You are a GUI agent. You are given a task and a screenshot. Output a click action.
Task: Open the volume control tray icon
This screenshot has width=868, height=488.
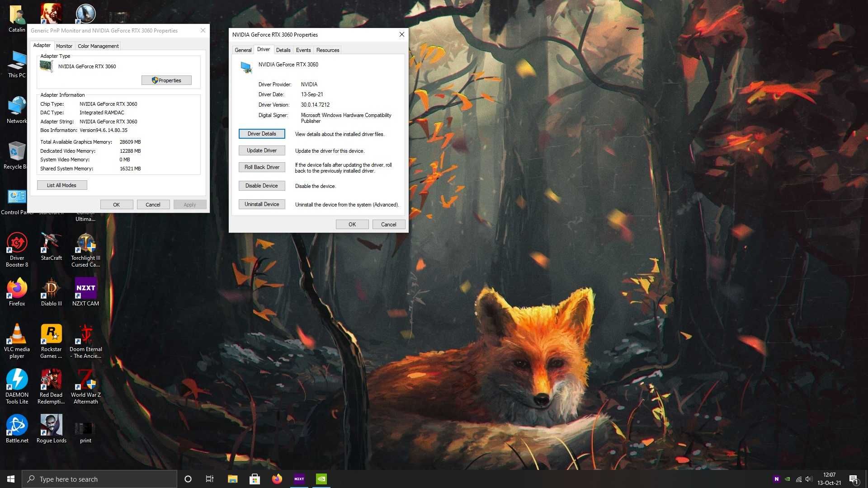click(x=809, y=479)
